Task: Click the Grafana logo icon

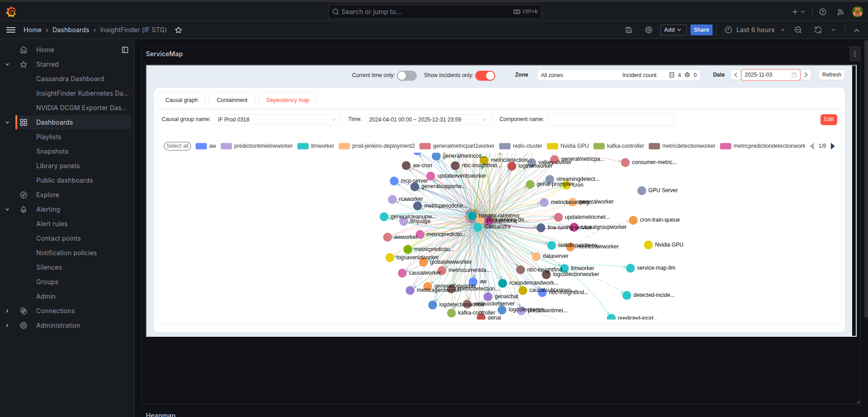Action: click(11, 12)
